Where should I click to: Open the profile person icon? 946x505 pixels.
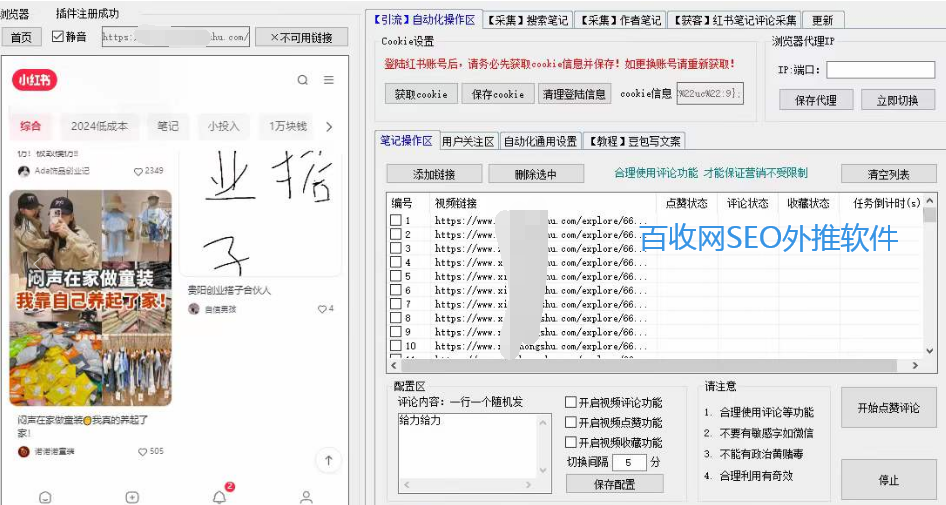[x=306, y=497]
